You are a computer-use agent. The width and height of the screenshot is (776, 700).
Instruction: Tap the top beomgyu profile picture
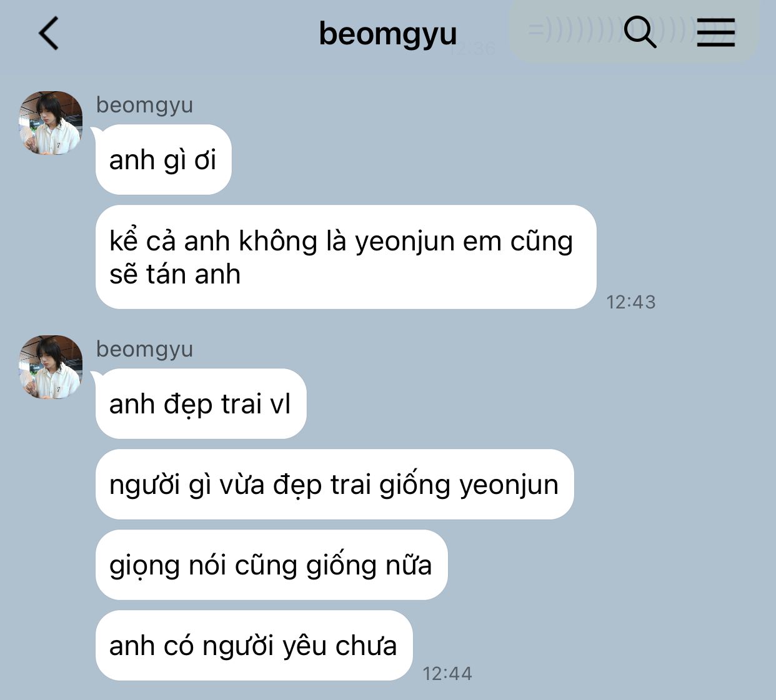coord(51,123)
